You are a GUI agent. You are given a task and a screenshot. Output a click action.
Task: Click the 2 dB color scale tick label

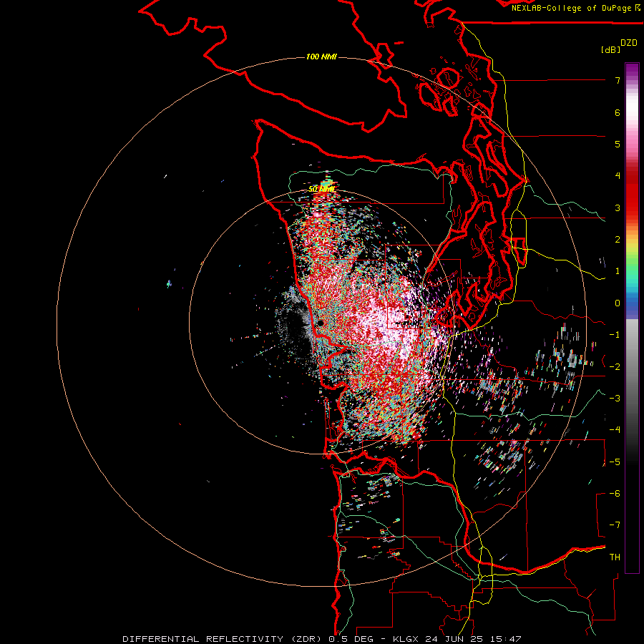(618, 240)
